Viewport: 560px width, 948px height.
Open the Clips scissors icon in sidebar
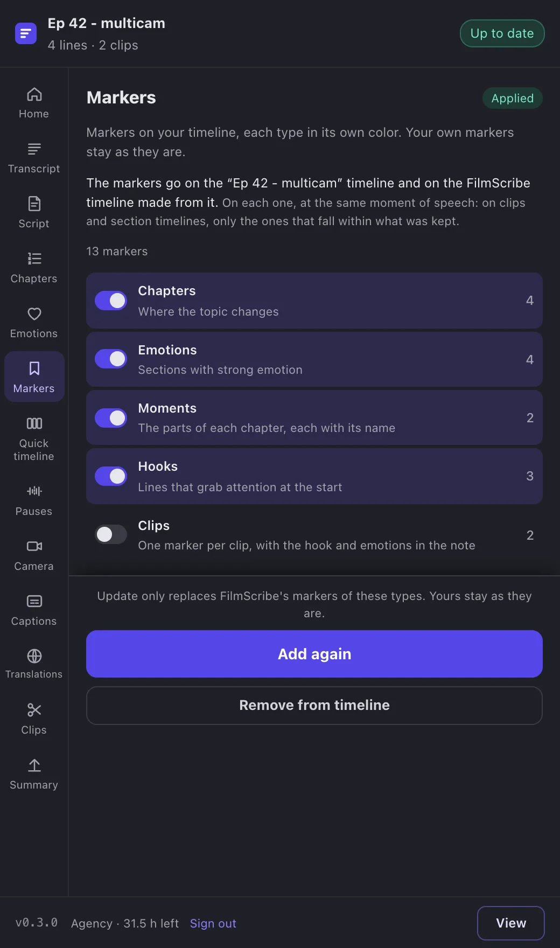pyautogui.click(x=34, y=710)
